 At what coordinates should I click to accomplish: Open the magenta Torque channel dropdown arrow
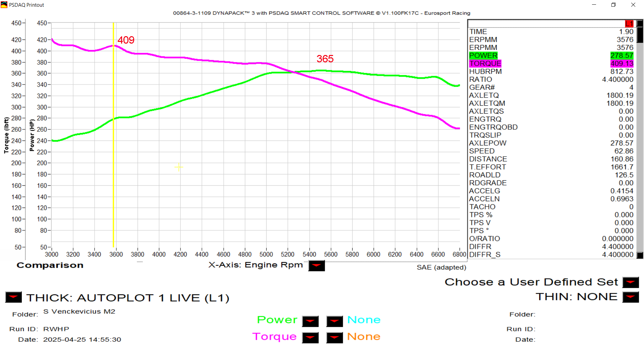[310, 338]
